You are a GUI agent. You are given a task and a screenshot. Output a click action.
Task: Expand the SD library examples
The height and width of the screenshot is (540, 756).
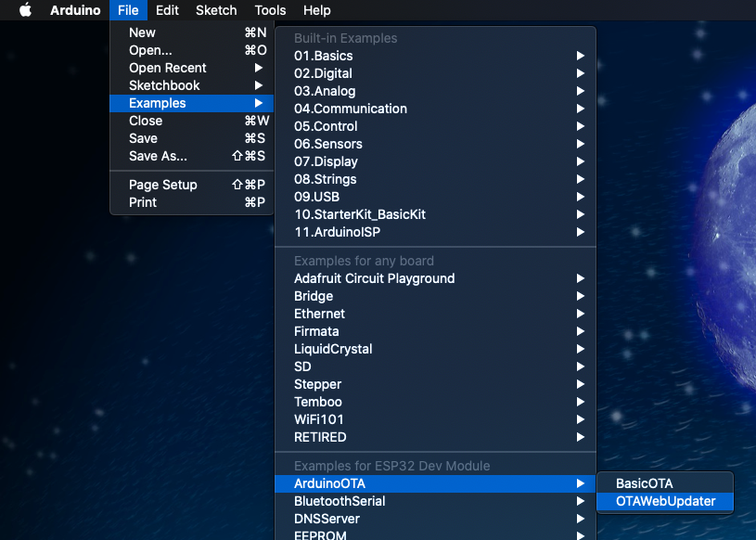(435, 366)
